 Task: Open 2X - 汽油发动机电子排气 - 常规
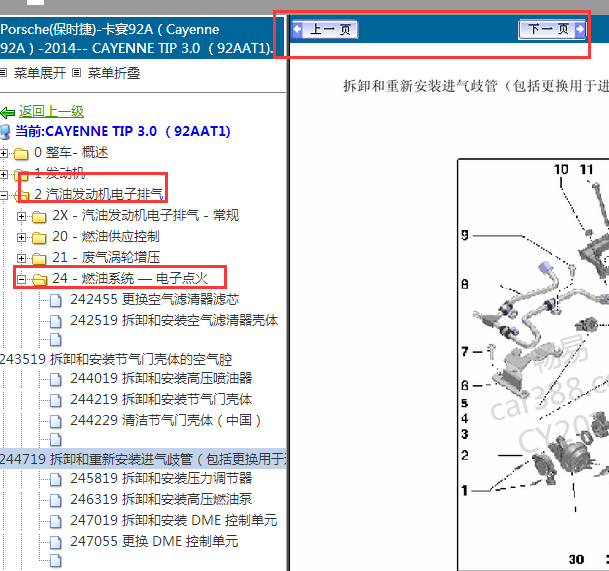pyautogui.click(x=146, y=215)
